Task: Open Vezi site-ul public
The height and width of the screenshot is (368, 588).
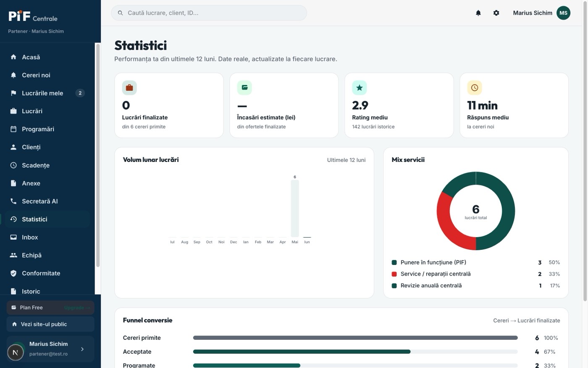Action: pyautogui.click(x=50, y=324)
